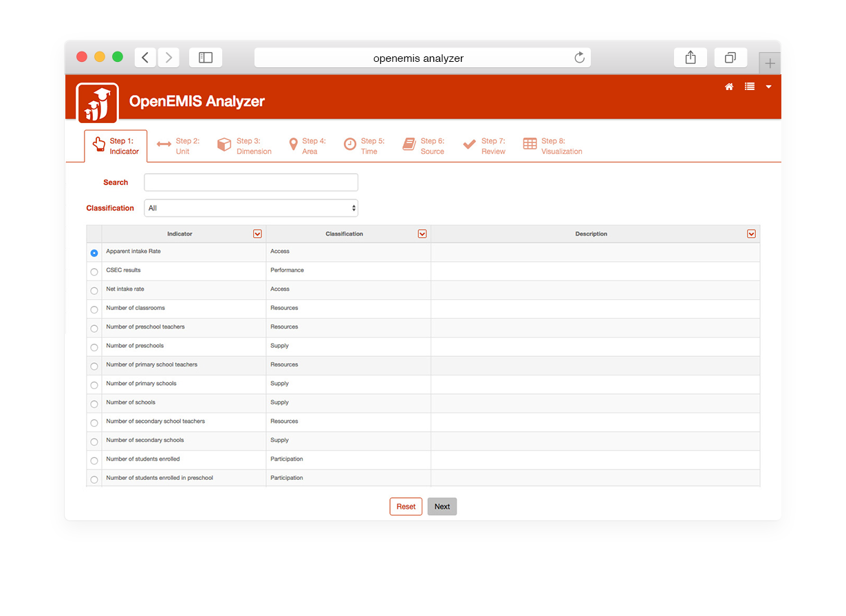
Task: Select the Number of students enrolled radio button
Action: [x=94, y=461]
